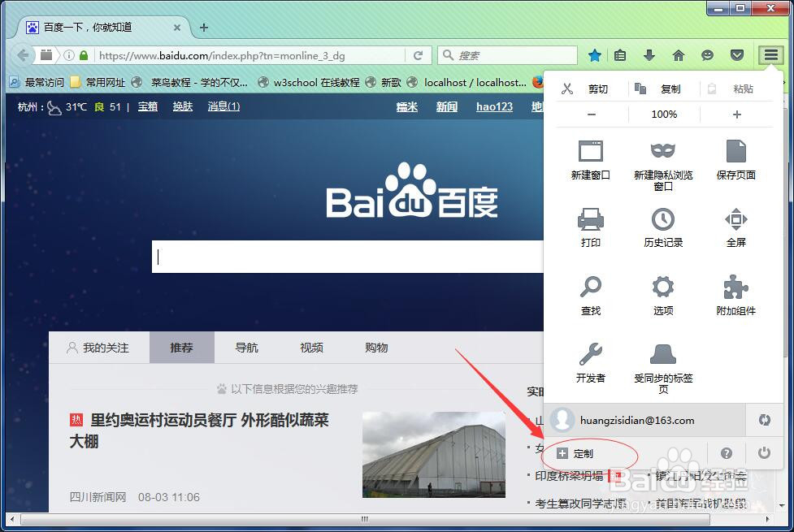
Task: Click hao123 navigation link
Action: [494, 106]
